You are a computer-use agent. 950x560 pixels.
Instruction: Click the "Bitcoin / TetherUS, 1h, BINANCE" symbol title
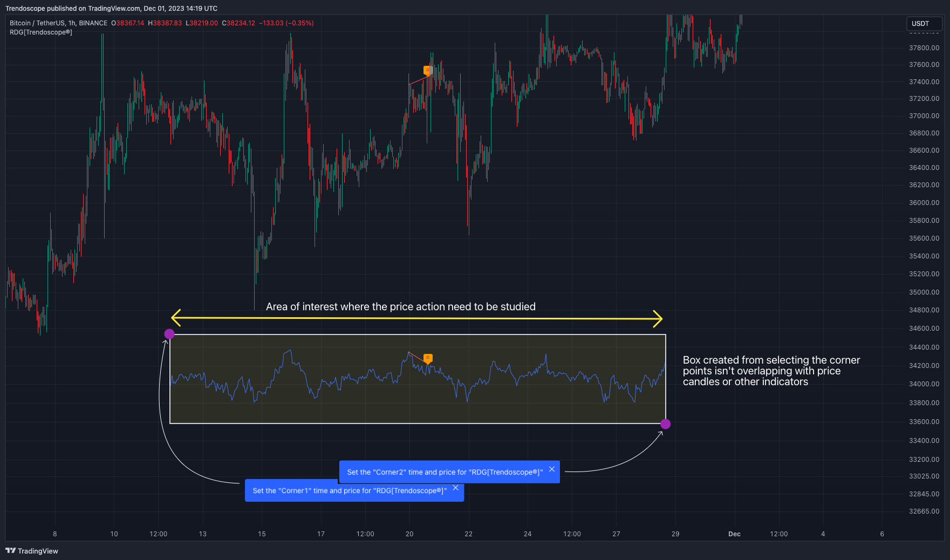coord(58,23)
